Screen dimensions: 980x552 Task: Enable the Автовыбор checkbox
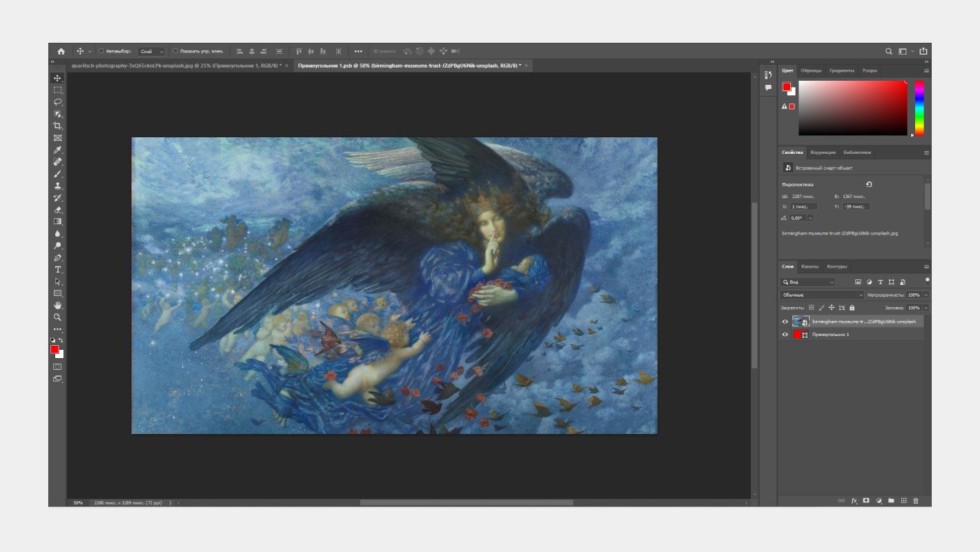pyautogui.click(x=101, y=51)
